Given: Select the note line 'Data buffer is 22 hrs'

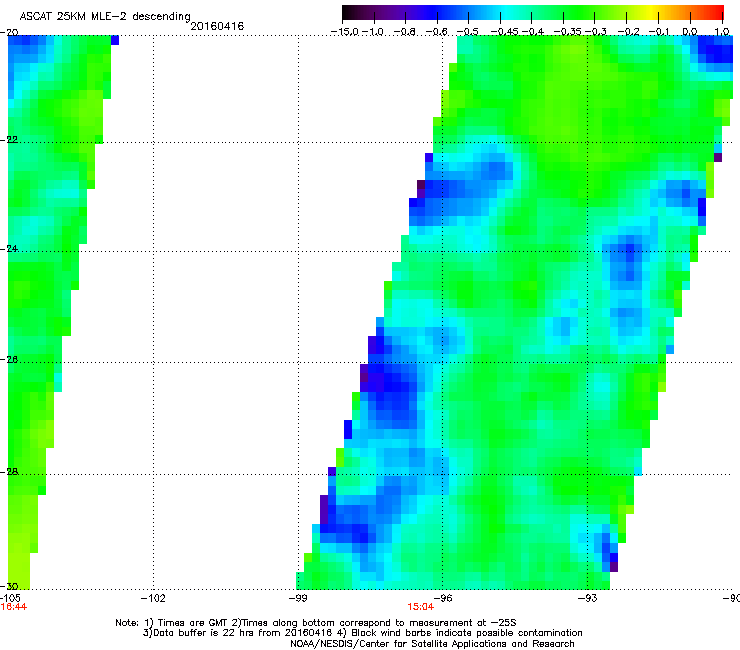Looking at the screenshot, I should (x=362, y=633).
